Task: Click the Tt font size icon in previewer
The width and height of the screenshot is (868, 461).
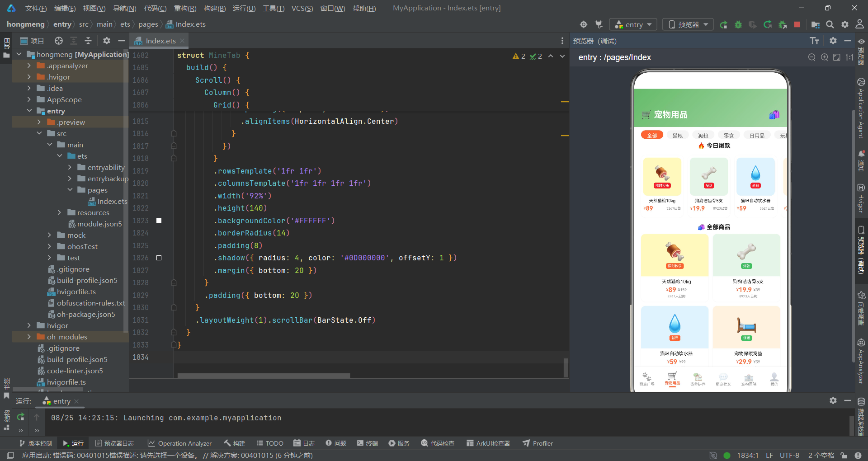Action: pos(814,41)
